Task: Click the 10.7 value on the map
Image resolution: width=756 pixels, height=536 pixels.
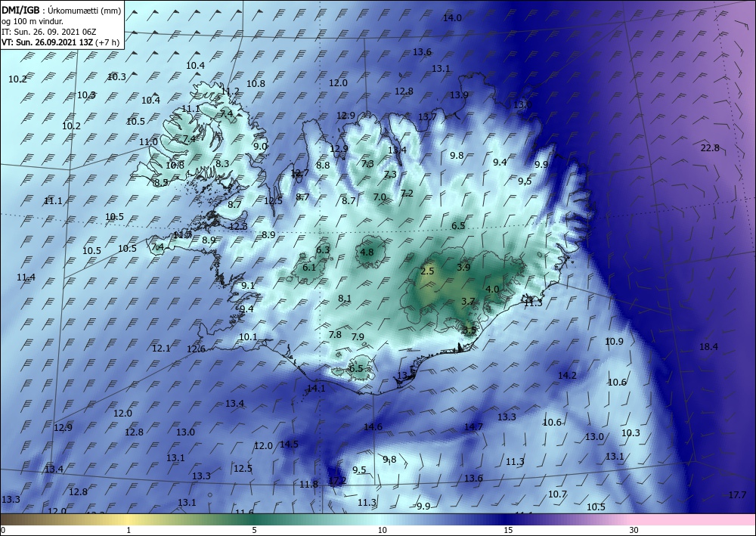Action: pos(557,494)
